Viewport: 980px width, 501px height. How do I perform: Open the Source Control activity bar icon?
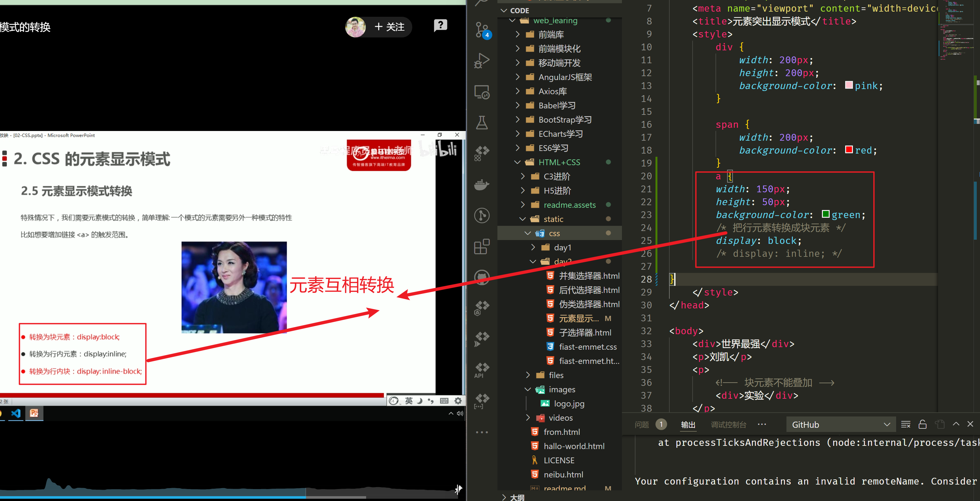click(x=482, y=30)
